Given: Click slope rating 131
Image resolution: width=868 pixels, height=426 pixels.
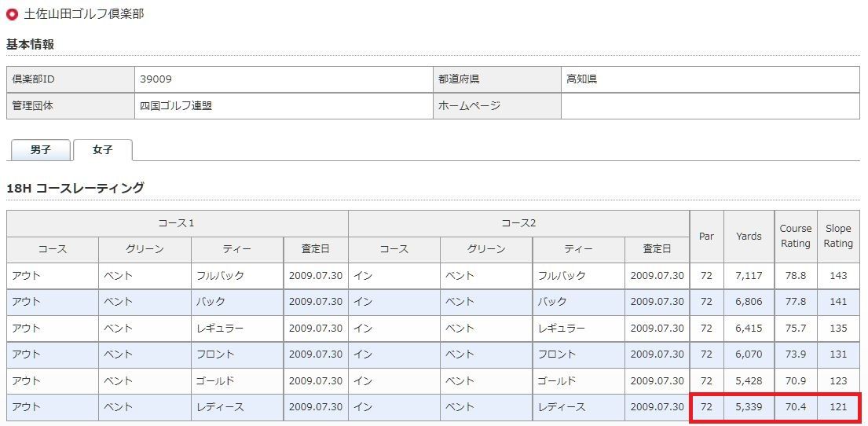Looking at the screenshot, I should (838, 354).
